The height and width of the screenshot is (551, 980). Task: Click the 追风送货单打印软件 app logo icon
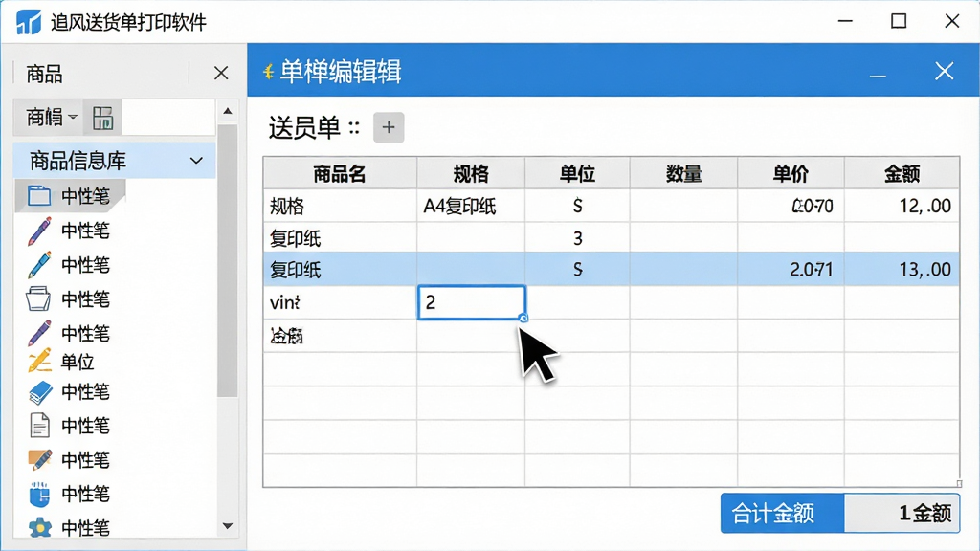pos(29,22)
